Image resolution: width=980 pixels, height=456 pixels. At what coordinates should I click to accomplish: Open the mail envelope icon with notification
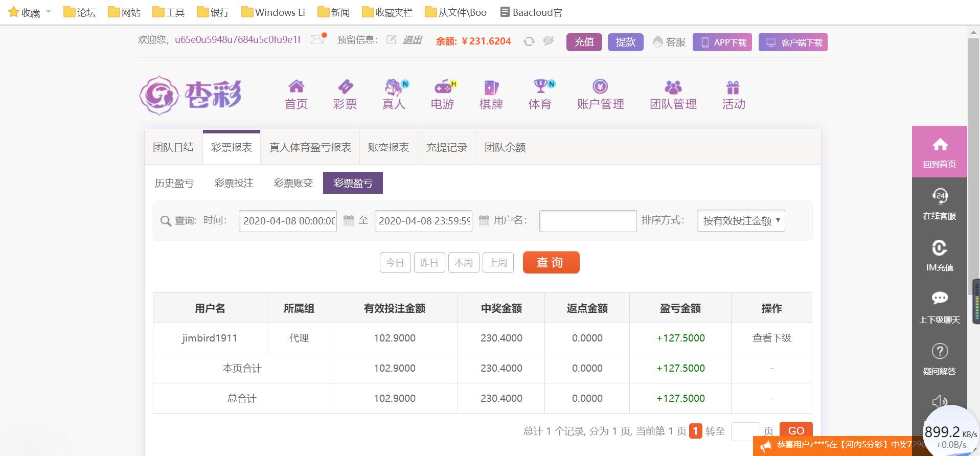(x=318, y=39)
